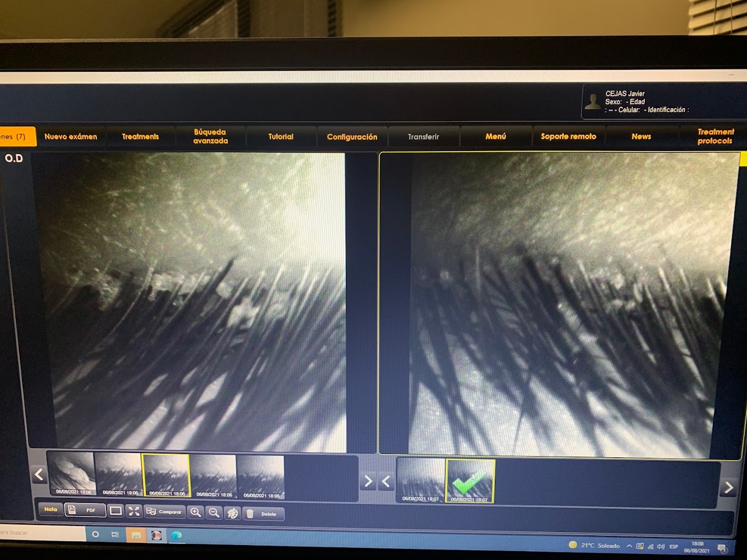
Task: Select yellow-highlighted 18:06 thumbnail
Action: pos(166,475)
